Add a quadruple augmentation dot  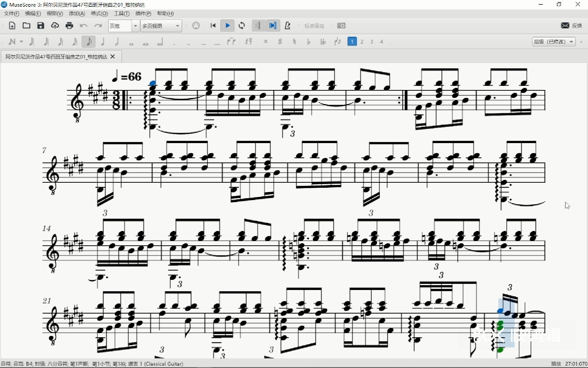tap(217, 44)
